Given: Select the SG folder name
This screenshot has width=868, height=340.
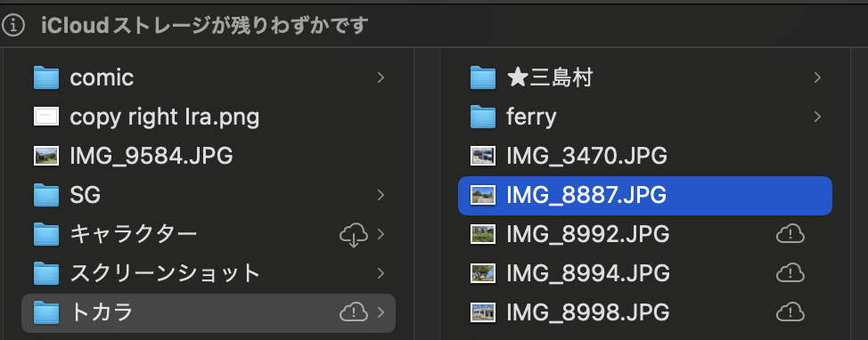Looking at the screenshot, I should pyautogui.click(x=86, y=195).
